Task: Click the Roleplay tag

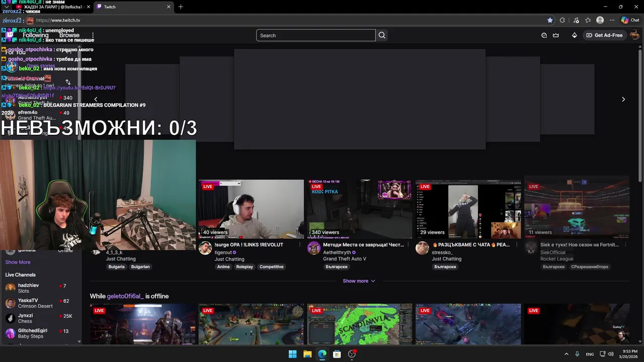Action: point(245,267)
